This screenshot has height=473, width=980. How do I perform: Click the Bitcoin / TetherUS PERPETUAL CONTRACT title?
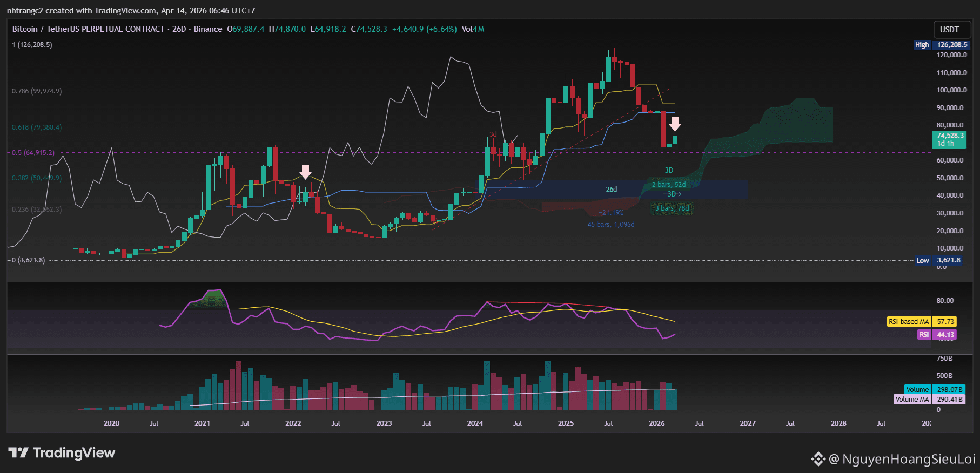[x=88, y=29]
